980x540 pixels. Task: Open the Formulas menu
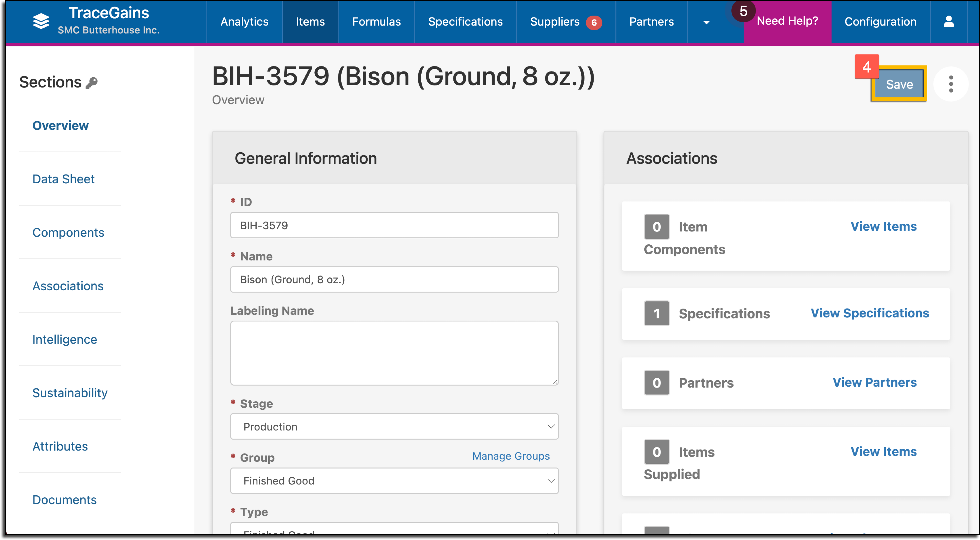click(x=376, y=22)
